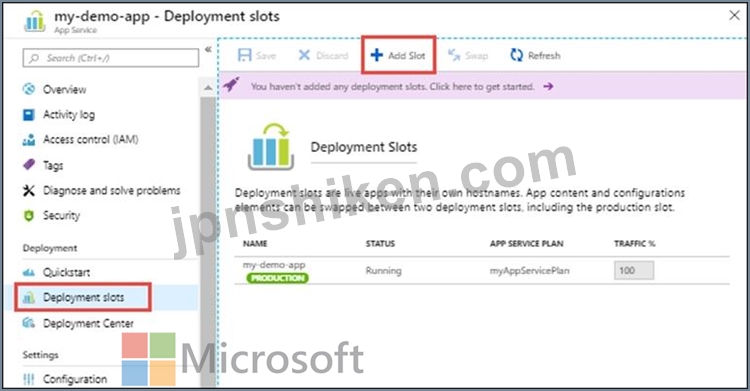Open Tags via the purple tag icon
The image size is (750, 391).
pyautogui.click(x=29, y=165)
